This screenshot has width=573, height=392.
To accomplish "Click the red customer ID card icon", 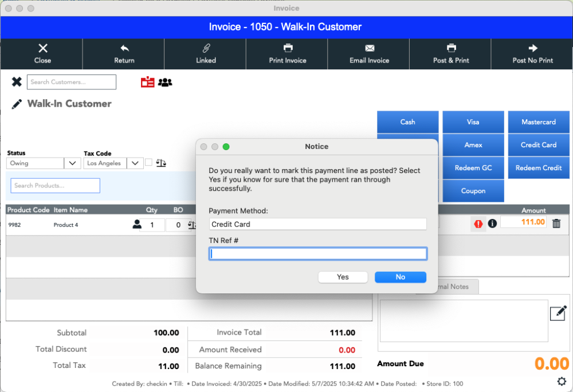I will (147, 83).
